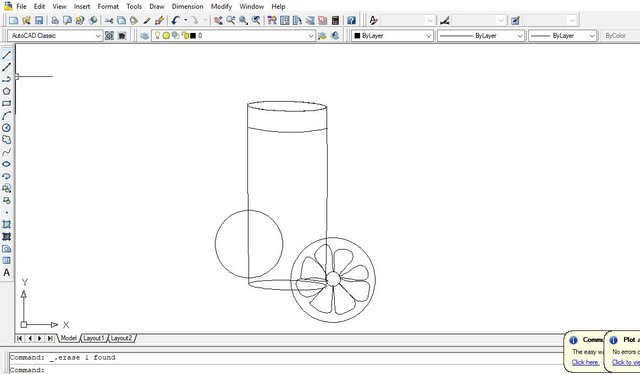Activate the Pan Realtime tool
The image size is (640, 374).
(x=218, y=20)
